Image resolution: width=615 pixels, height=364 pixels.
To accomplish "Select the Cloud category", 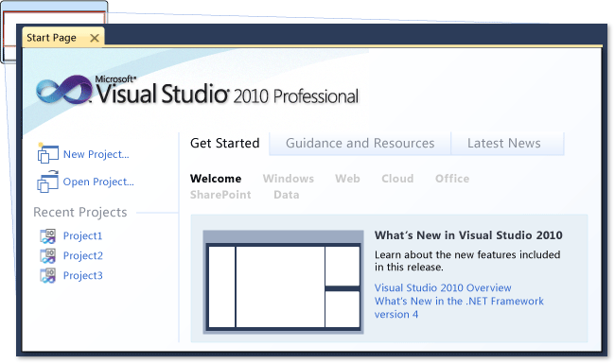I will click(x=397, y=179).
